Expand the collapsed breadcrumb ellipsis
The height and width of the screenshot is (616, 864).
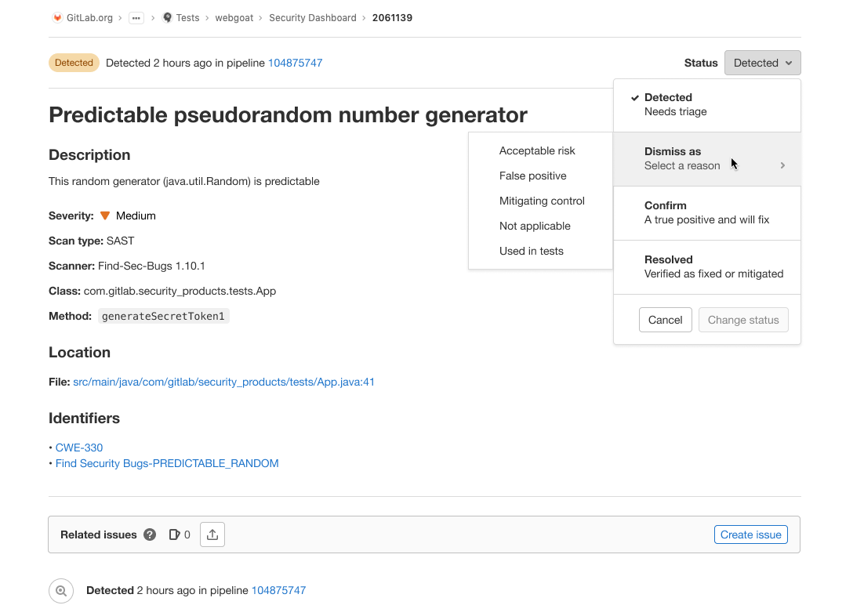[136, 18]
